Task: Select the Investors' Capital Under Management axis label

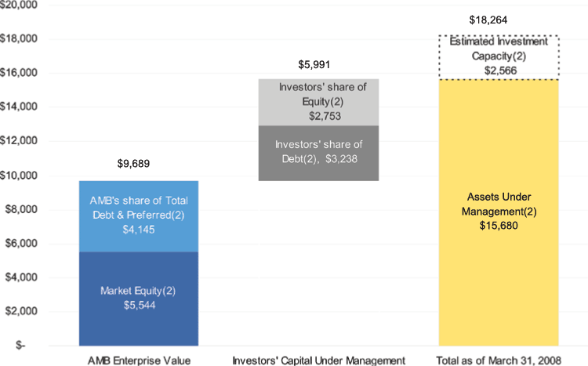Action: 318,360
